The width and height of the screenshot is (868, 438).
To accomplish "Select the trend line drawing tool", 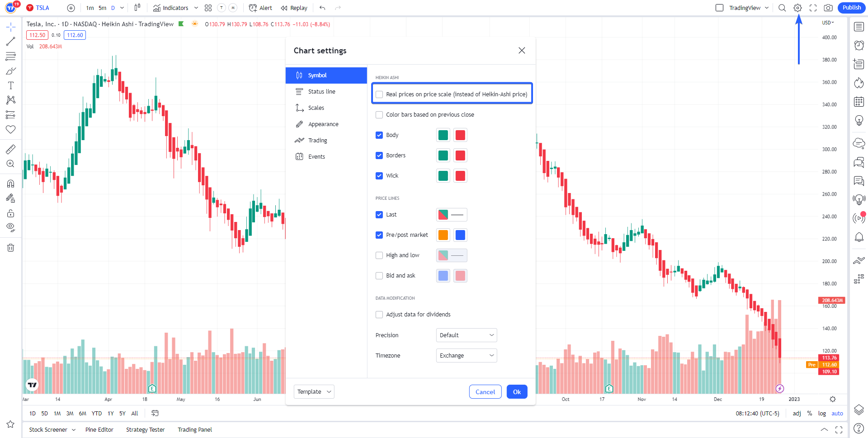I will 11,42.
